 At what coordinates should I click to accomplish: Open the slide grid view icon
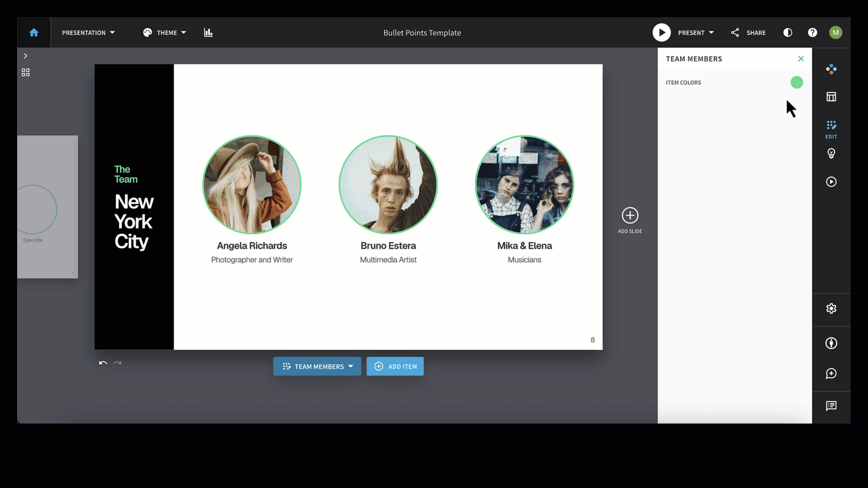tap(26, 72)
